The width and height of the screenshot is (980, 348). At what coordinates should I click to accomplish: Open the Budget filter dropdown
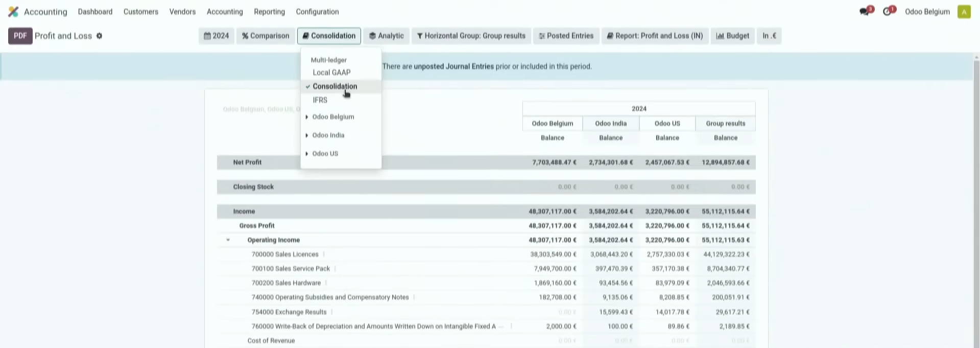732,36
